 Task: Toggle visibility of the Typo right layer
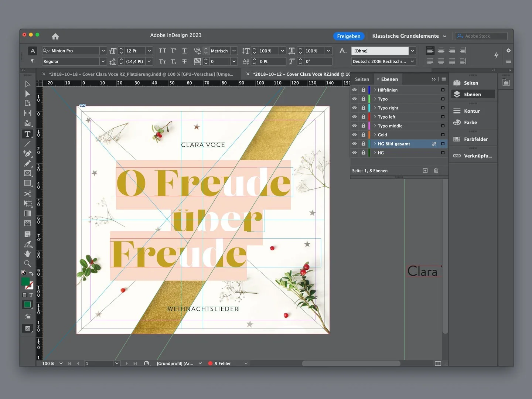(x=354, y=108)
